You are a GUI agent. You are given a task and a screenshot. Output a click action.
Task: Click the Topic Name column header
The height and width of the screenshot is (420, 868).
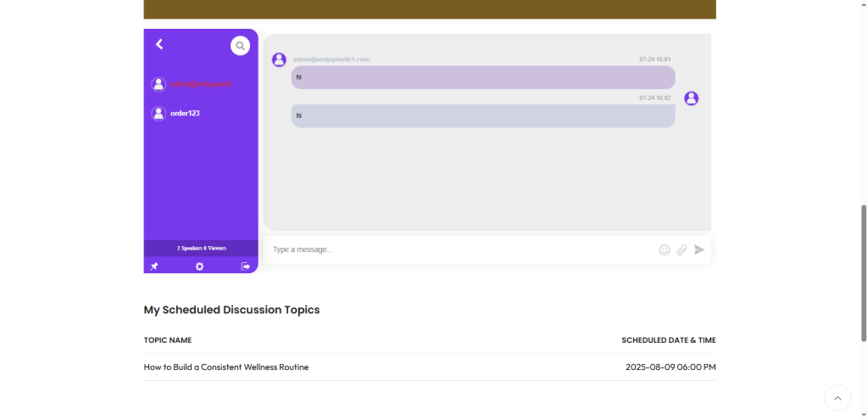tap(168, 340)
